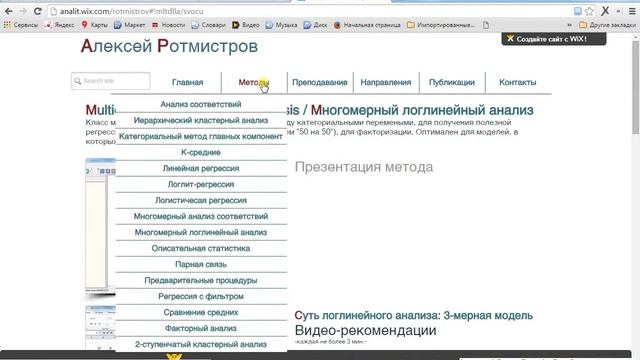Select Логлит-регрессия menu item

pyautogui.click(x=201, y=184)
